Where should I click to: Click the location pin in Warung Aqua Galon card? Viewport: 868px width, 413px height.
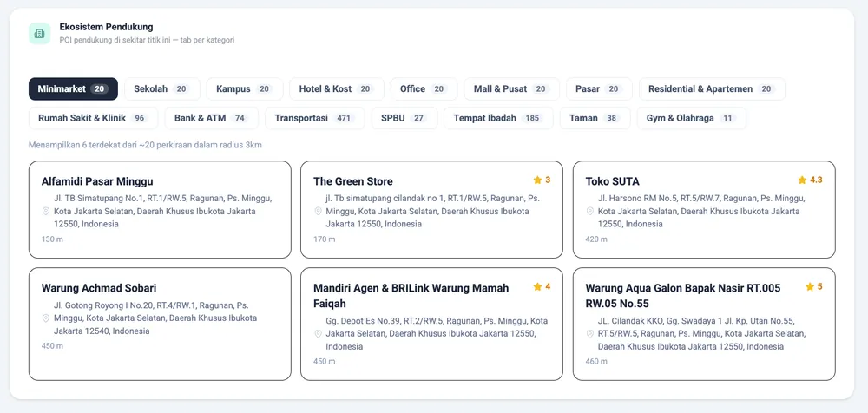tap(590, 334)
